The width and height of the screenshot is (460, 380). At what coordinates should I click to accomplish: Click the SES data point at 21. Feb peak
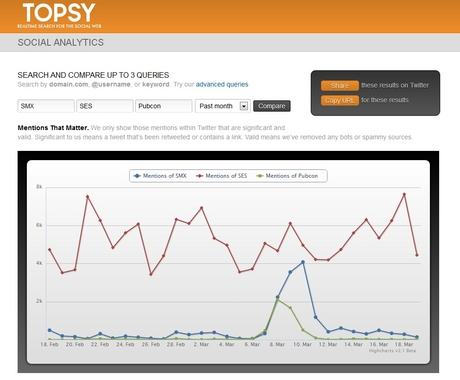coord(87,197)
